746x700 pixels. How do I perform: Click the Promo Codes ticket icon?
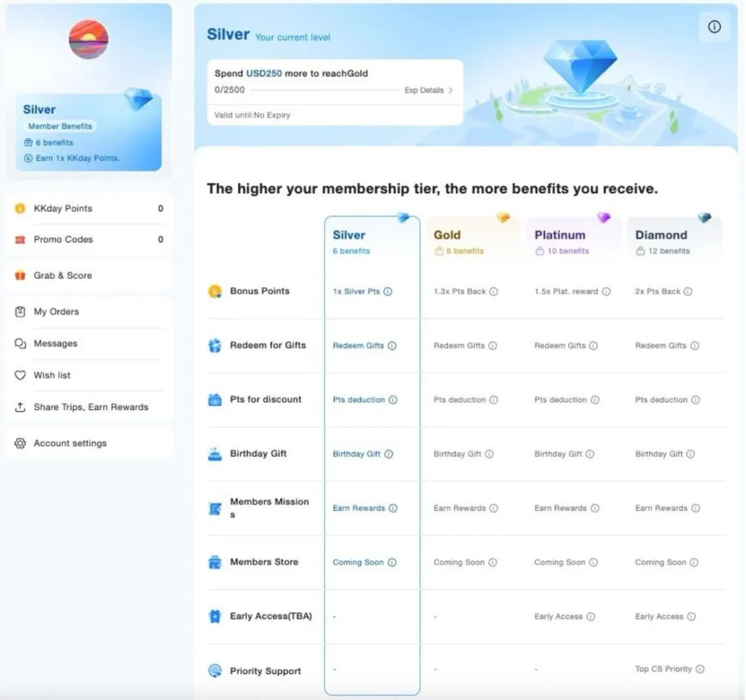pos(20,239)
